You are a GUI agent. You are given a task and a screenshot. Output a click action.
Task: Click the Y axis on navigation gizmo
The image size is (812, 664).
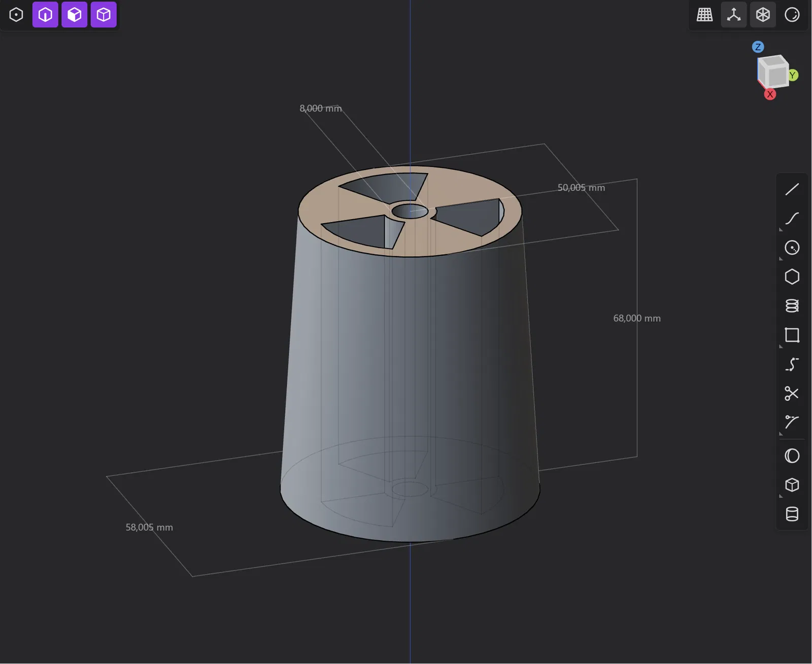click(792, 76)
